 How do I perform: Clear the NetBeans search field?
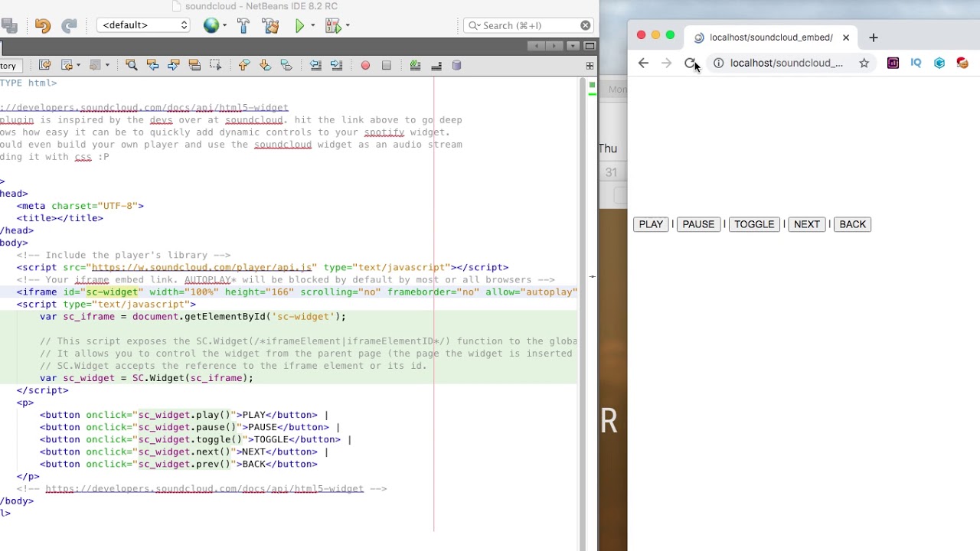586,25
